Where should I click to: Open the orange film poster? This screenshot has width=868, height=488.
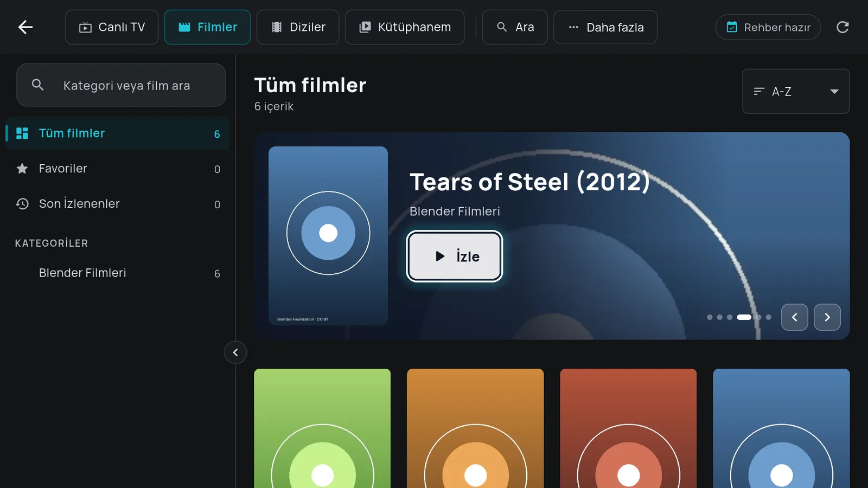(x=475, y=428)
